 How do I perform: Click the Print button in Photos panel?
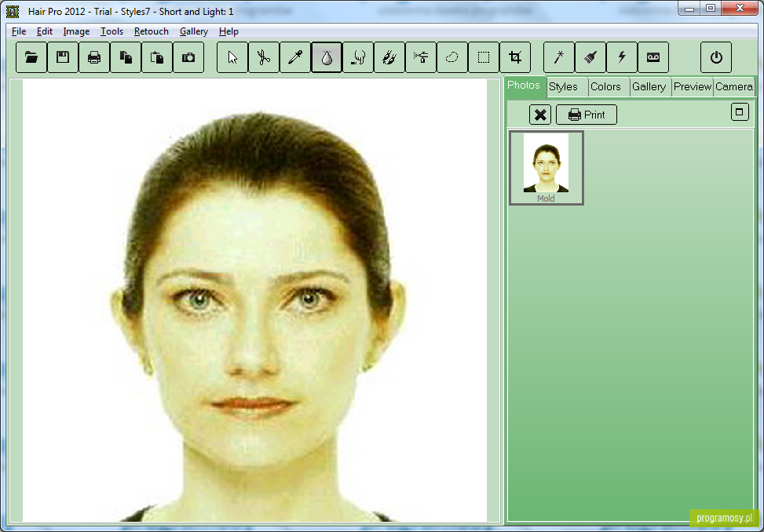point(587,115)
